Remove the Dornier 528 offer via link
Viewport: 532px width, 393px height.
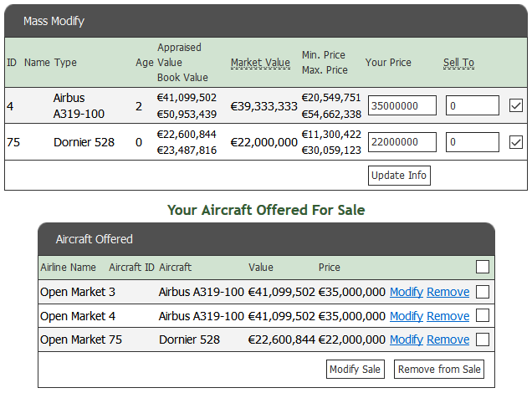(448, 339)
